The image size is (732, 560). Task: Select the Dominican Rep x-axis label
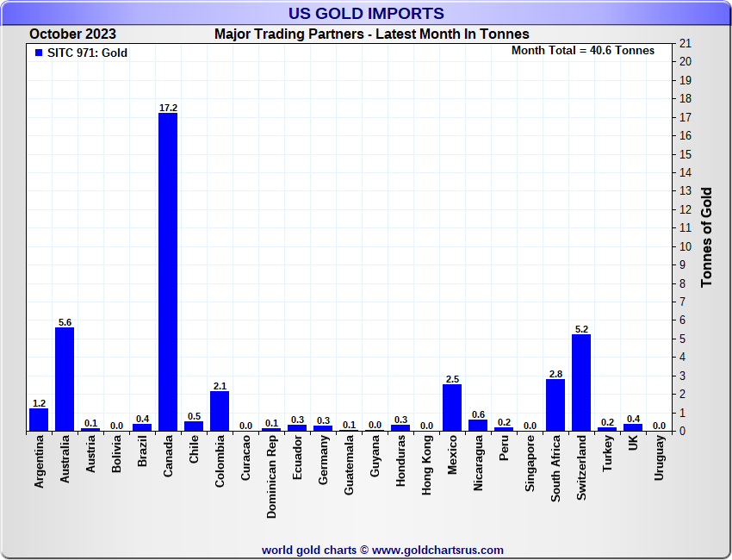pyautogui.click(x=272, y=476)
